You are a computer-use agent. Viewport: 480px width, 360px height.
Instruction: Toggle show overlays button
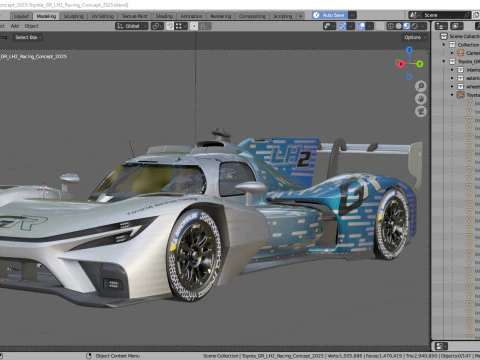[361, 26]
